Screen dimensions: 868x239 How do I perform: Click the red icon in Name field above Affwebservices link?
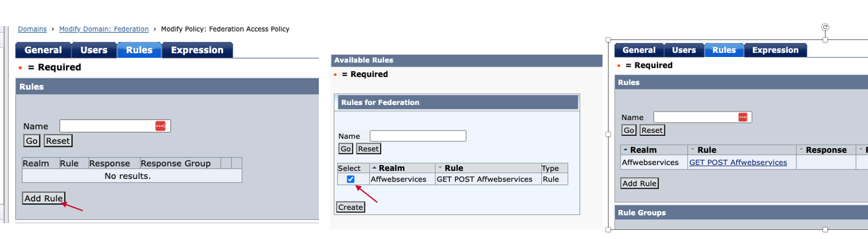[743, 117]
